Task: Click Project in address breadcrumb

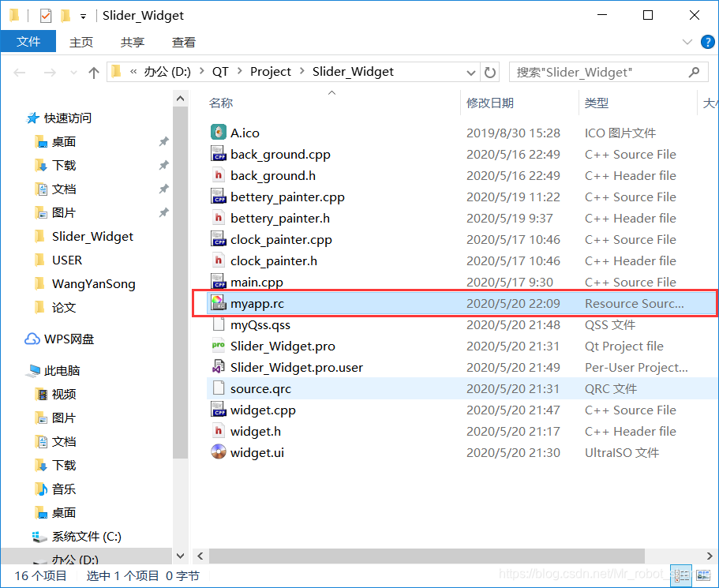Action: pyautogui.click(x=270, y=72)
